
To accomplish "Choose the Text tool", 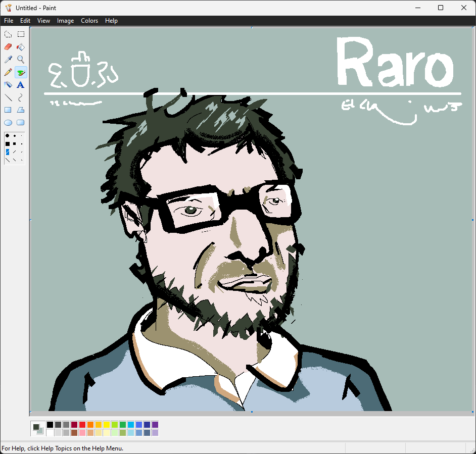I will 21,85.
